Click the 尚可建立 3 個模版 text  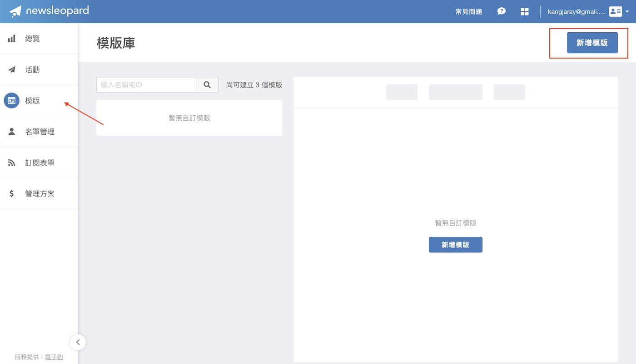(x=254, y=85)
